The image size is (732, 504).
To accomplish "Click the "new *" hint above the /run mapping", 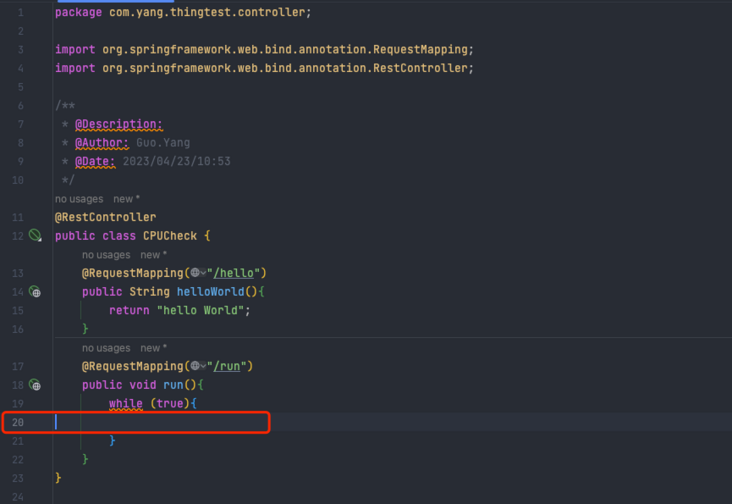I will coord(153,348).
